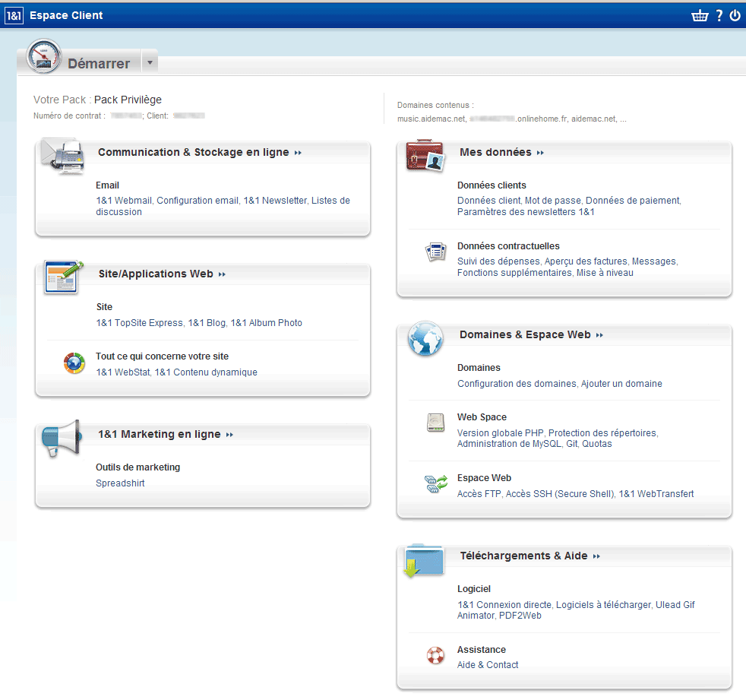The image size is (746, 700).
Task: Open Git link
Action: coord(572,444)
